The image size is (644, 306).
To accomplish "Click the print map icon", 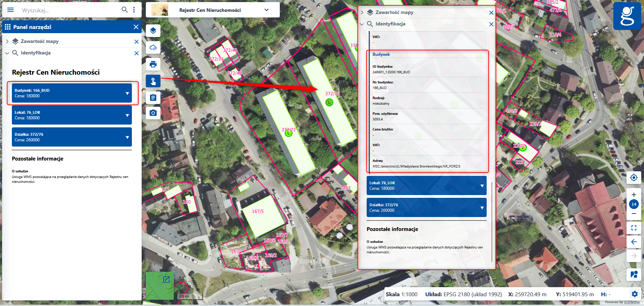I will pyautogui.click(x=153, y=64).
